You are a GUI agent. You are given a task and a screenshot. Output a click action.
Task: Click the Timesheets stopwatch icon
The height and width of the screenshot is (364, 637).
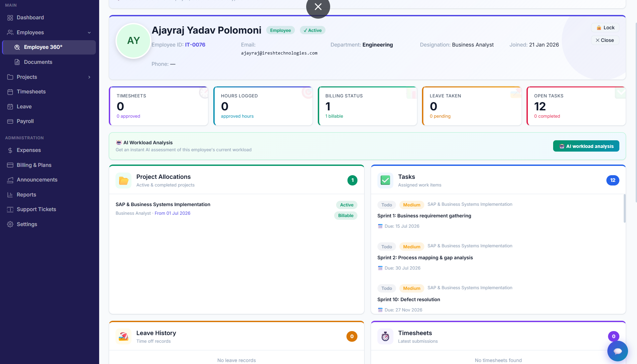385,337
